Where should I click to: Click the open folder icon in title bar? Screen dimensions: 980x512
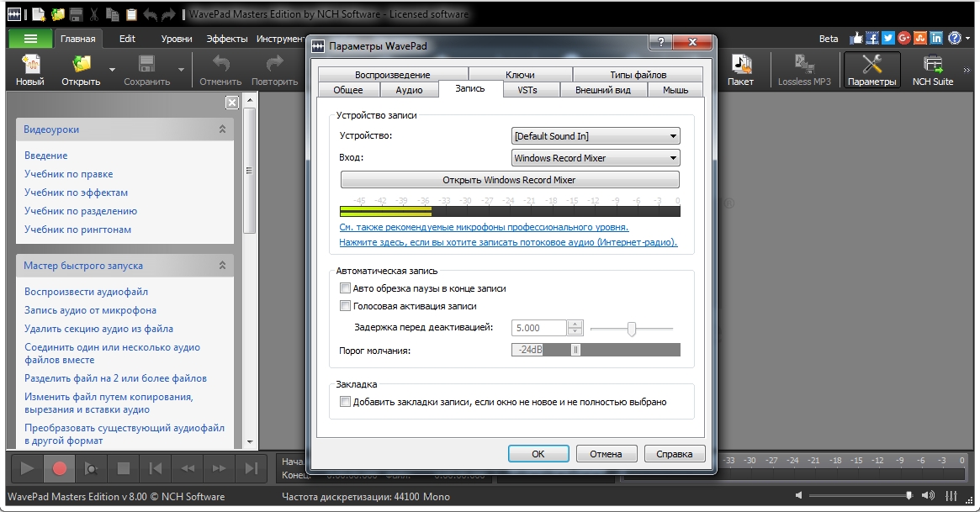pyautogui.click(x=57, y=13)
